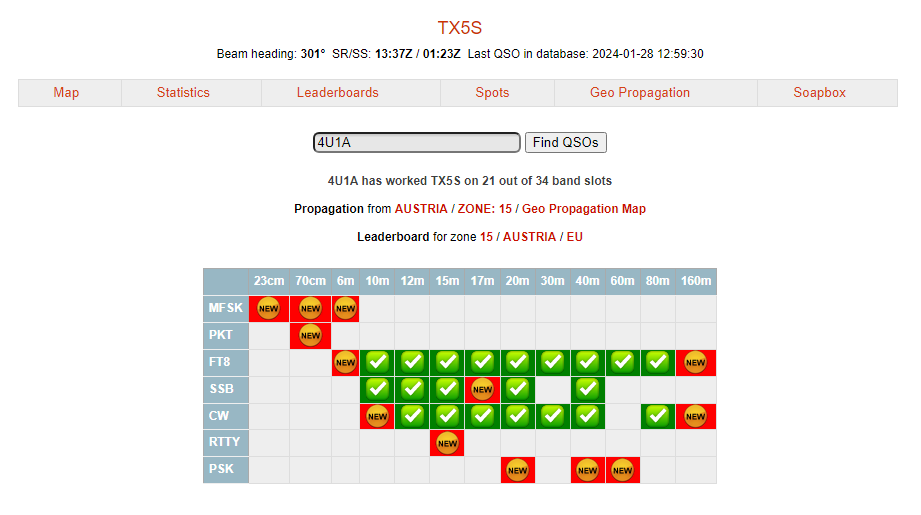The width and height of the screenshot is (921, 515).
Task: Open the Geo Propagation Map link
Action: click(584, 209)
